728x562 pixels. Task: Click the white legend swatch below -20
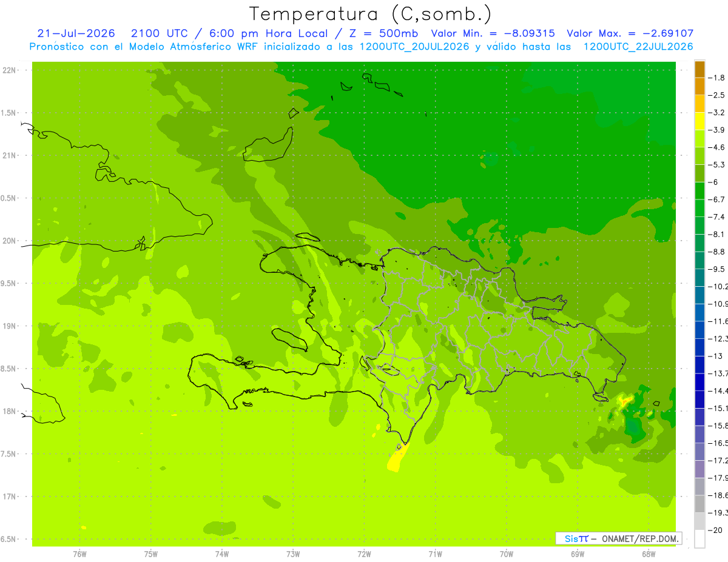(x=699, y=538)
